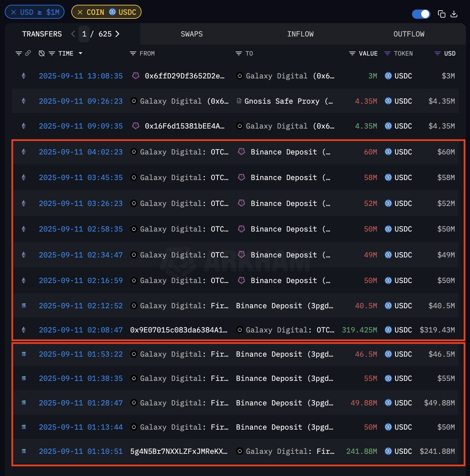Toggle the blue switch at top right
The image size is (470, 476).
click(x=421, y=14)
